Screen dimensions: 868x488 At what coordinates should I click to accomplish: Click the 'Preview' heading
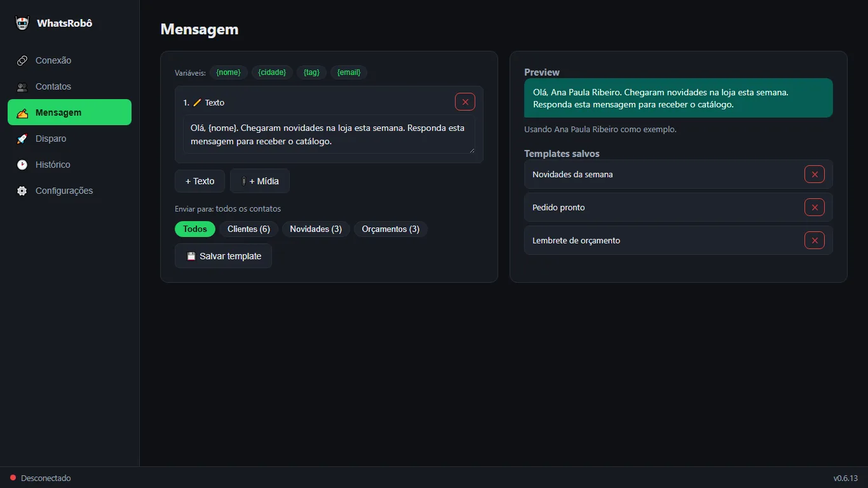pos(542,72)
